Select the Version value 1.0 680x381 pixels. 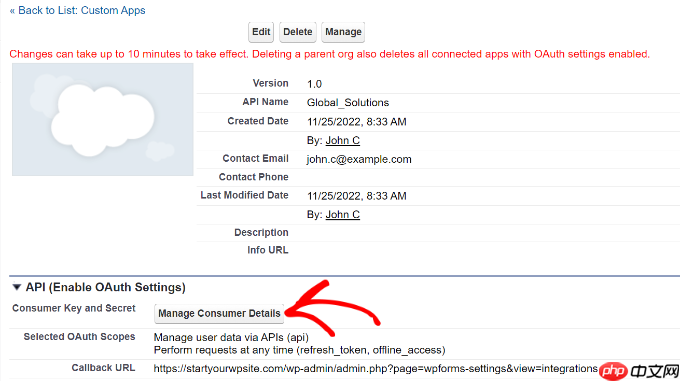click(x=314, y=84)
